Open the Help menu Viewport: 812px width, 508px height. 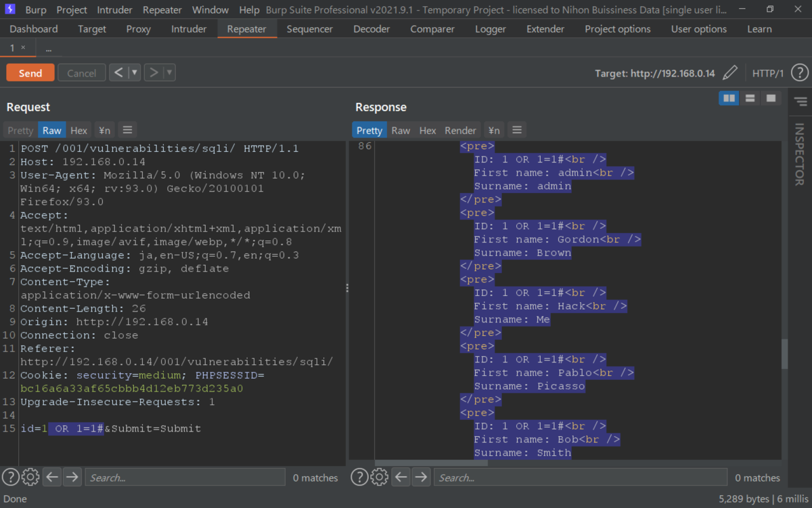[x=249, y=9]
